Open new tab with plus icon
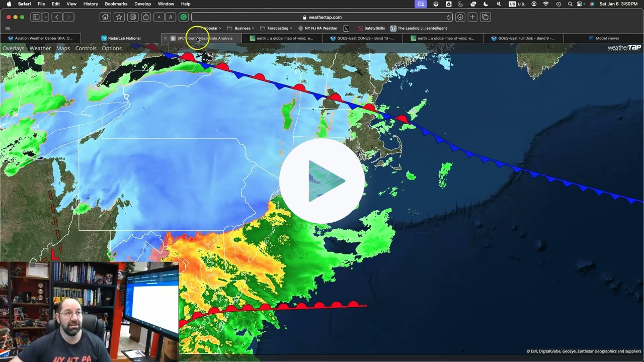This screenshot has width=644, height=362. click(x=472, y=17)
